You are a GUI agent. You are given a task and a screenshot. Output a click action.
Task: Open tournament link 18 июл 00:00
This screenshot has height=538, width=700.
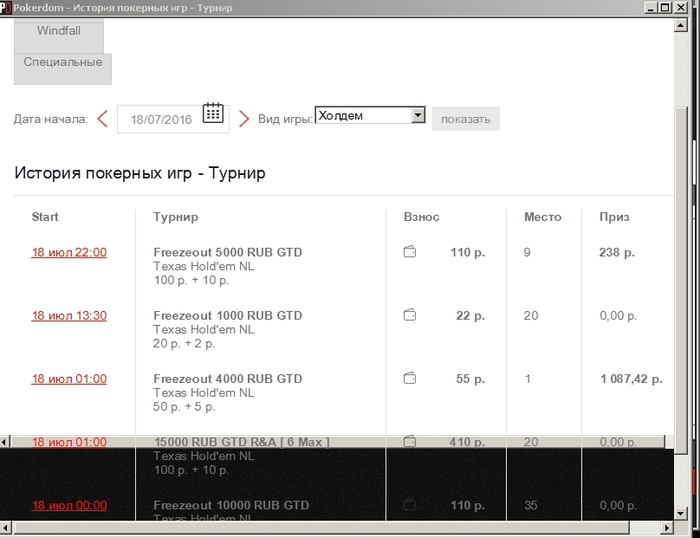(69, 505)
